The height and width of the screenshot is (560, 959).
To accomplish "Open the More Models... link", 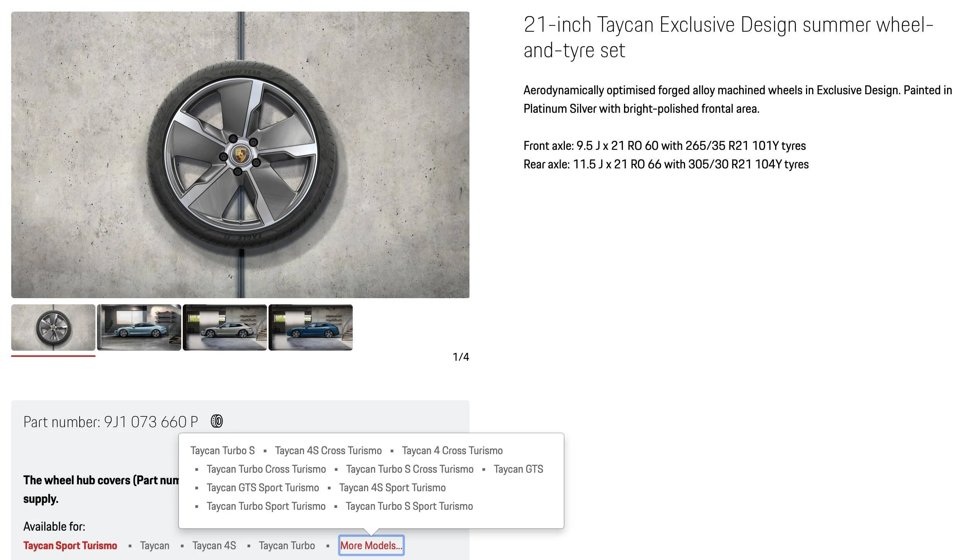I will pyautogui.click(x=371, y=545).
